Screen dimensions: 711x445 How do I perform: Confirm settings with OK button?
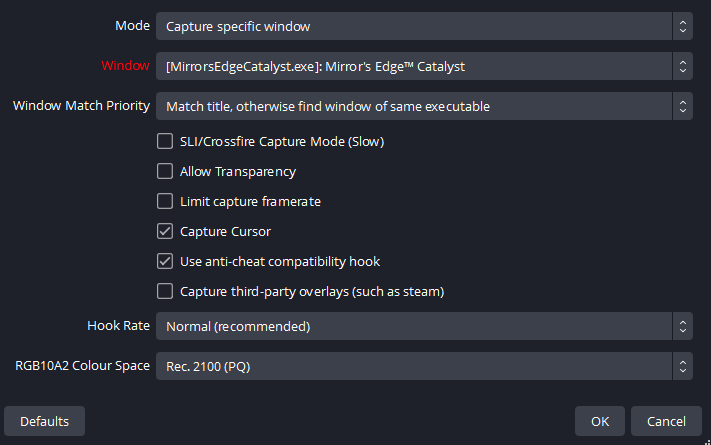pos(599,421)
